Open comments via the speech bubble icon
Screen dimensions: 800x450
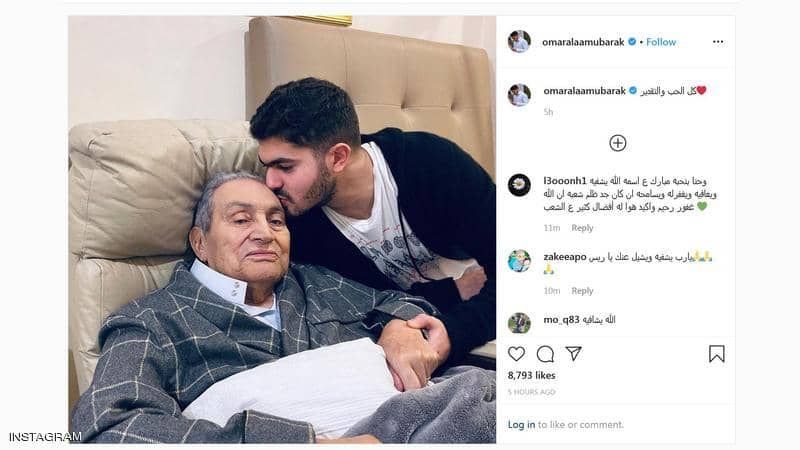tap(545, 354)
